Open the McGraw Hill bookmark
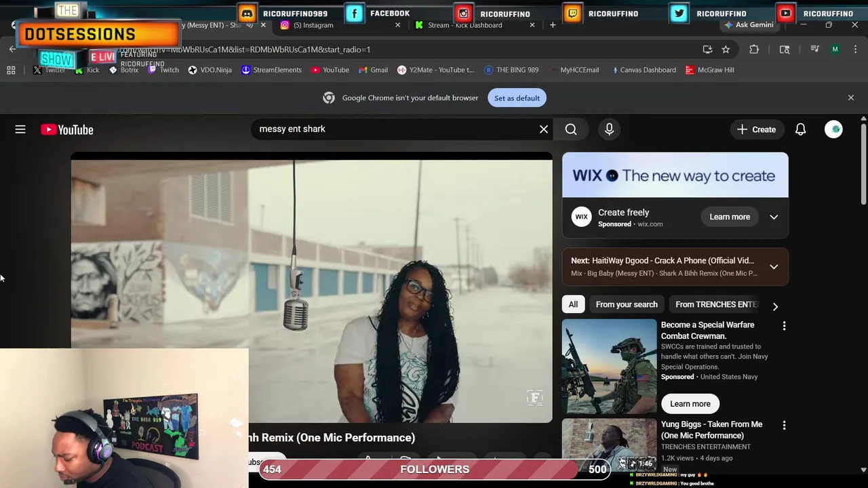 710,70
